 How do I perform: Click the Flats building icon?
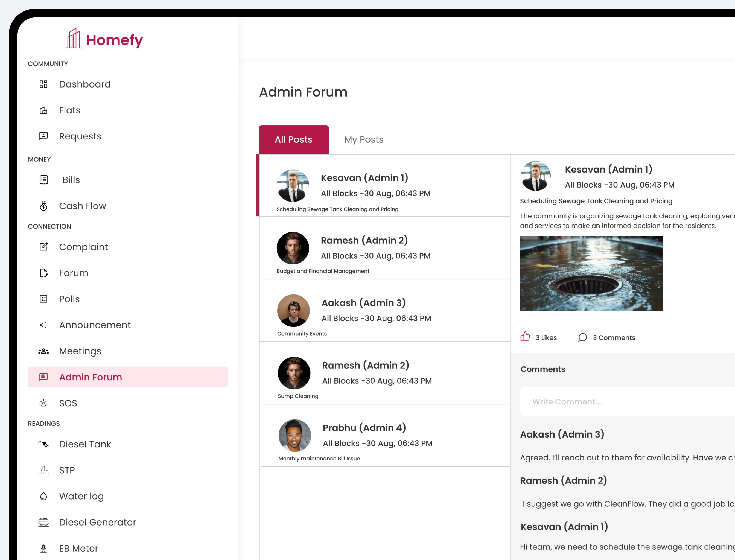[43, 110]
